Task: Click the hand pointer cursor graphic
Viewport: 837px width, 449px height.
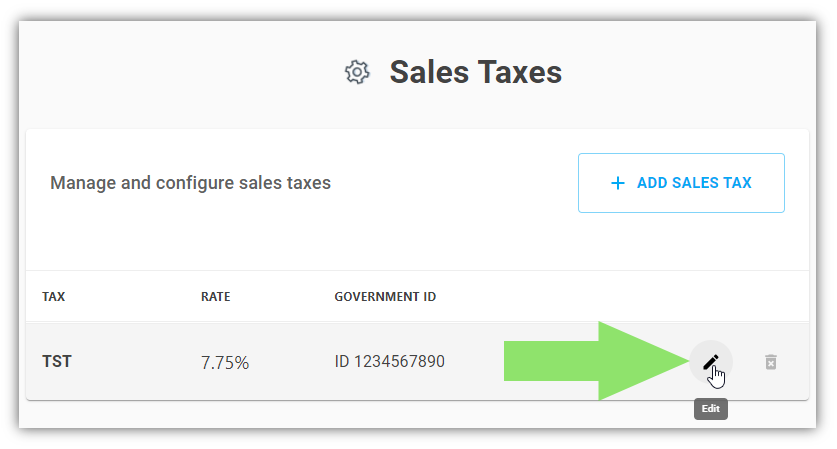Action: [716, 377]
